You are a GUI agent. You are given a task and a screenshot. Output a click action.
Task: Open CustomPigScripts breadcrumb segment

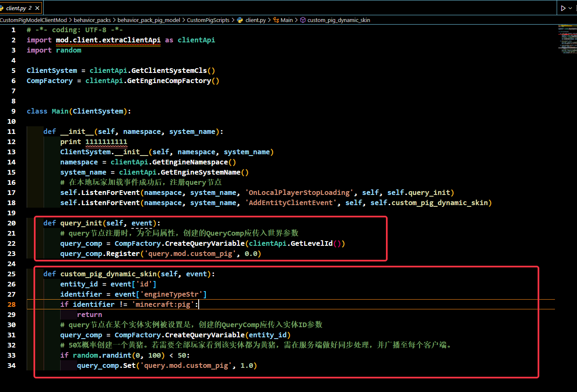click(x=208, y=20)
